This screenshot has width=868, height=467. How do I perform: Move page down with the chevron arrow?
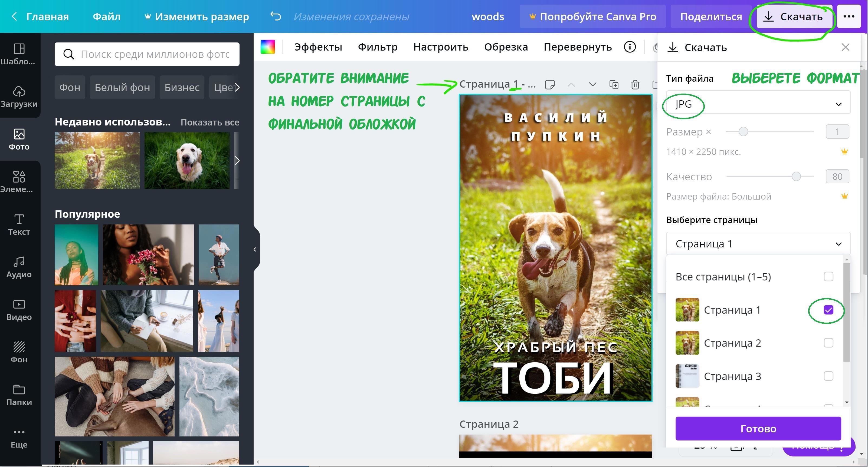click(592, 85)
